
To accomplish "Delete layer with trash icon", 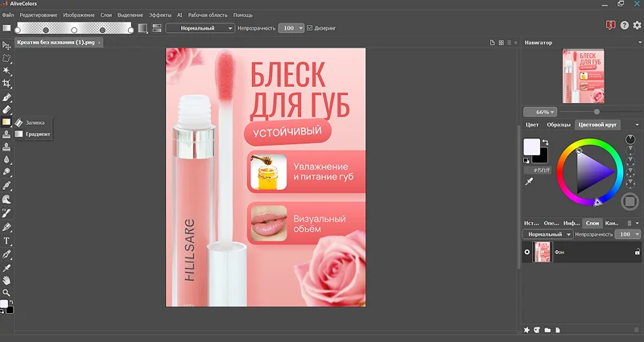I will pos(637,330).
